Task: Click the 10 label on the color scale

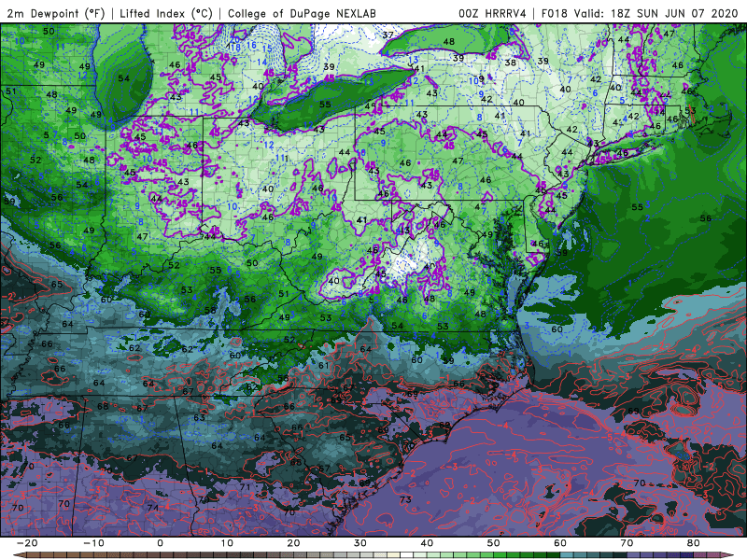Action: tap(227, 543)
